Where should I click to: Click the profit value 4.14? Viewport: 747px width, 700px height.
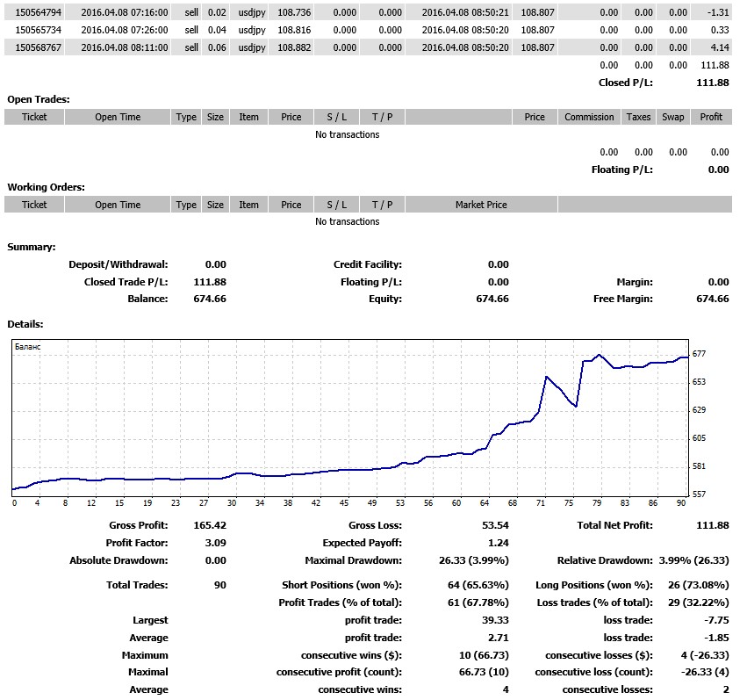coord(720,47)
